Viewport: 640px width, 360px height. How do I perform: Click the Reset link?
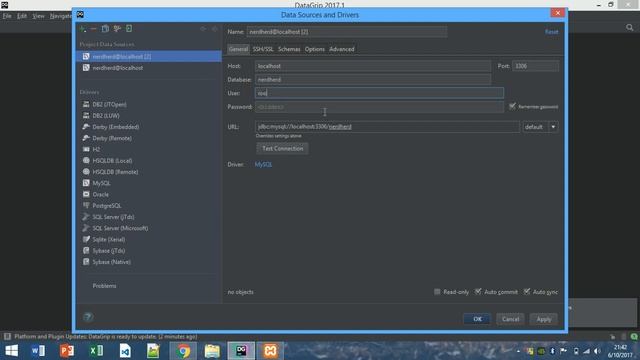551,32
